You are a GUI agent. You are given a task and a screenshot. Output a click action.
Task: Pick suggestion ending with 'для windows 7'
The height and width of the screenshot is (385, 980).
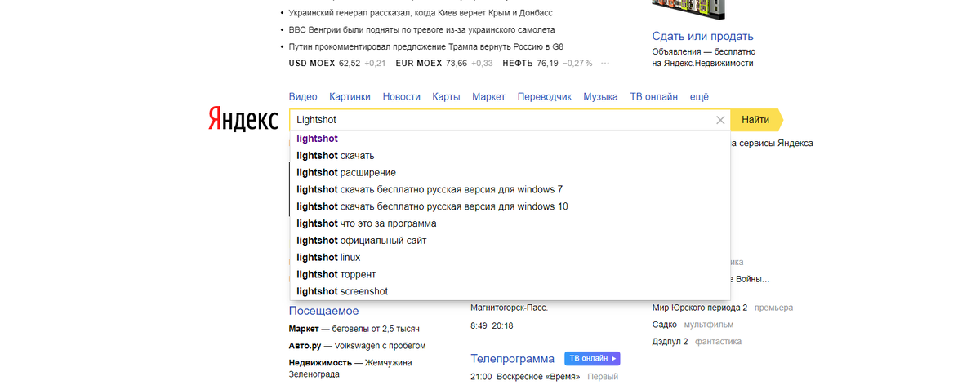tap(510, 189)
